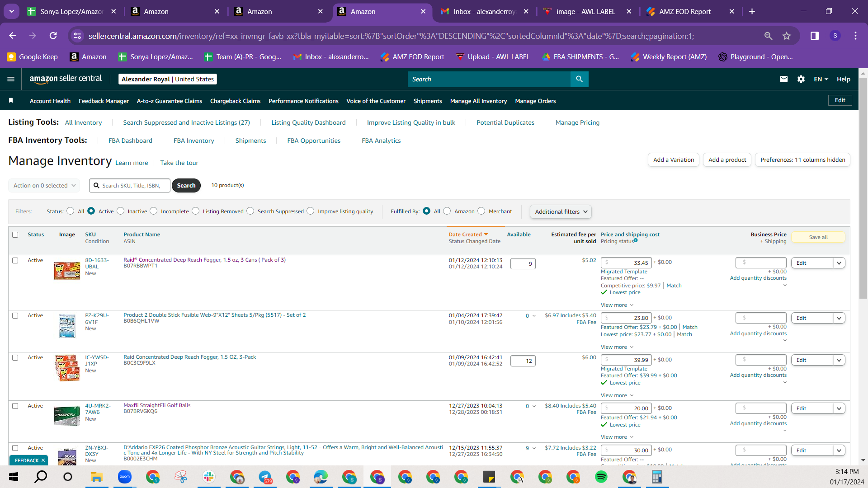Open the mail messages icon
Image resolution: width=868 pixels, height=488 pixels.
tap(784, 79)
